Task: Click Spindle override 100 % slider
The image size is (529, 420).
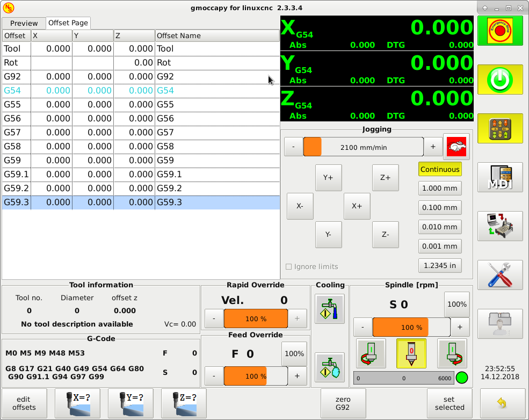Action: (411, 327)
